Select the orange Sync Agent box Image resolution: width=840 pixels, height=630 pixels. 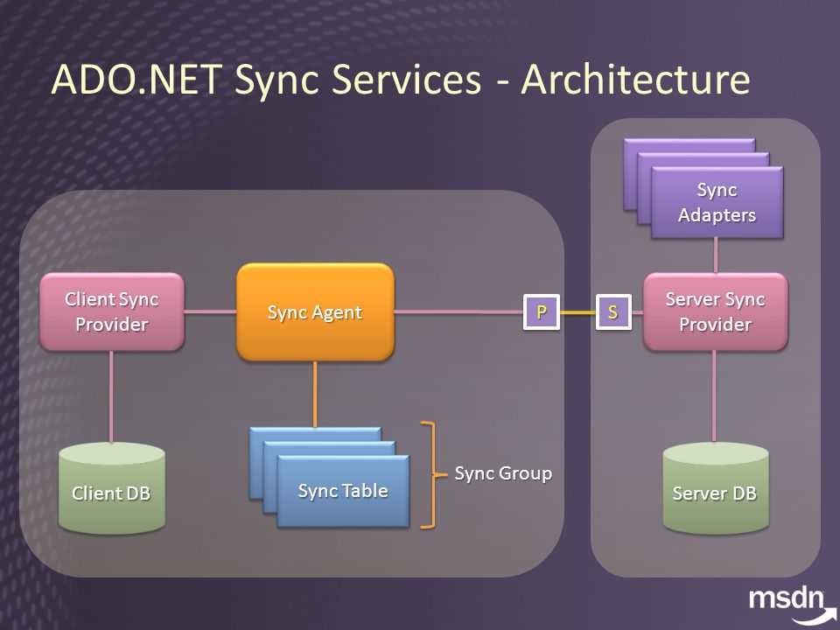(x=315, y=311)
